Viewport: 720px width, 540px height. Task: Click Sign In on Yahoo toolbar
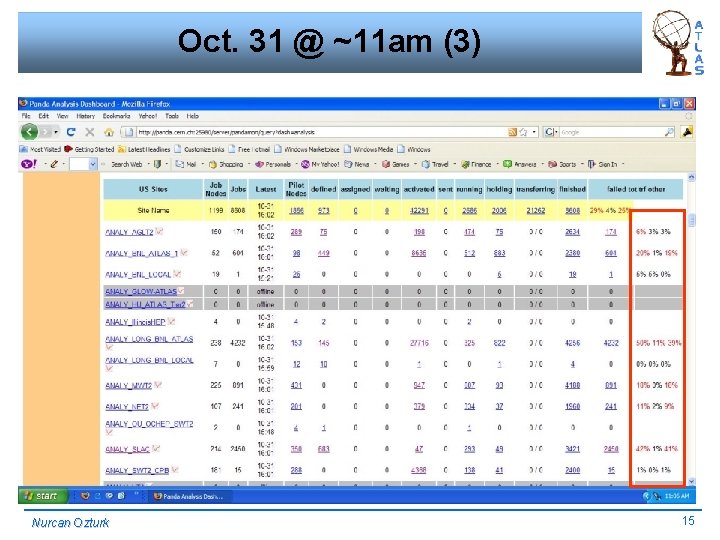pyautogui.click(x=603, y=164)
